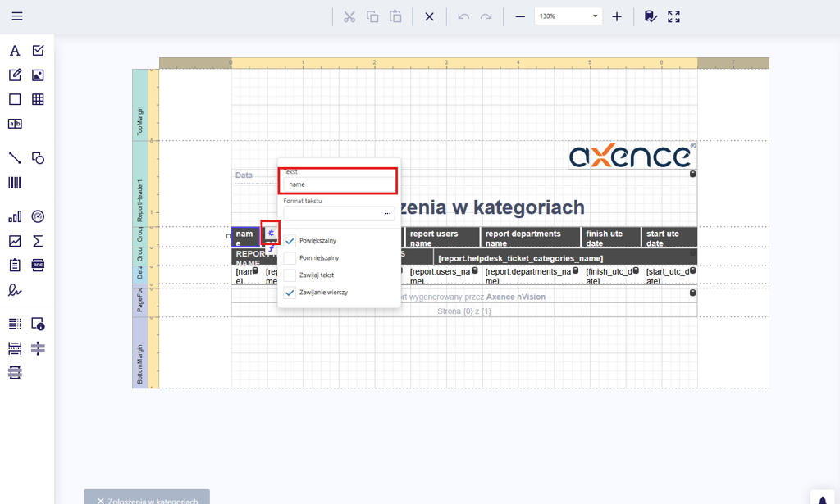Viewport: 840px width, 504px height.
Task: Open the hamburger menu
Action: pos(17,16)
